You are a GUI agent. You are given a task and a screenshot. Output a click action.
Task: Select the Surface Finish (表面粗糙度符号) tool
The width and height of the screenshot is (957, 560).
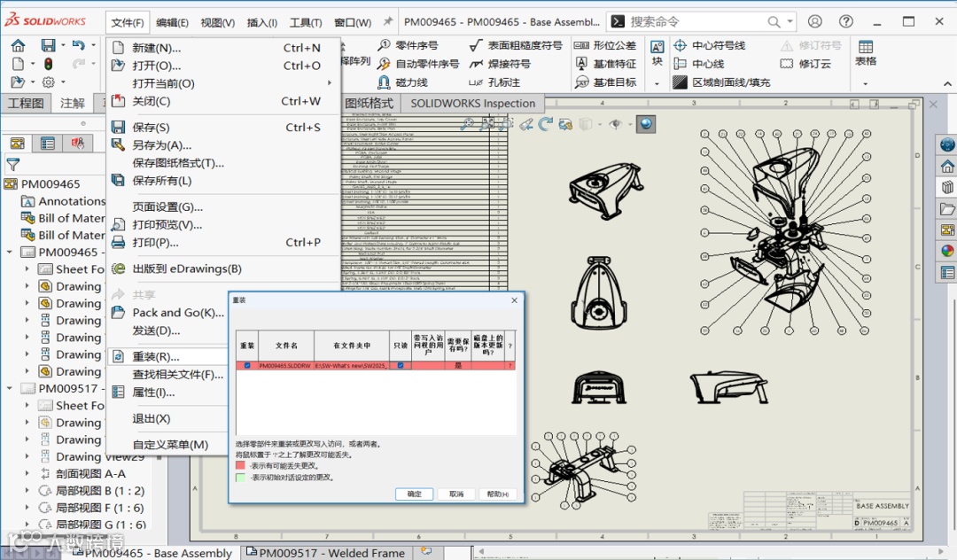click(516, 46)
